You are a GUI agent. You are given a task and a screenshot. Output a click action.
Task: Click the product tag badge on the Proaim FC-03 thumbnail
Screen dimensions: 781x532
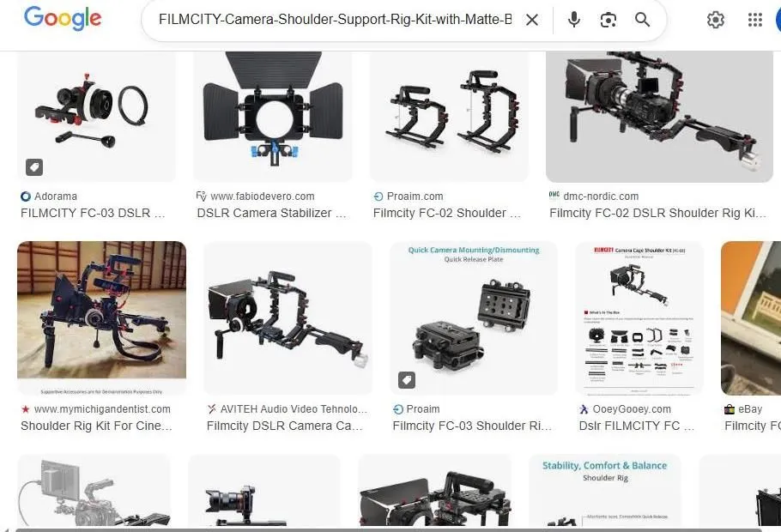click(406, 379)
